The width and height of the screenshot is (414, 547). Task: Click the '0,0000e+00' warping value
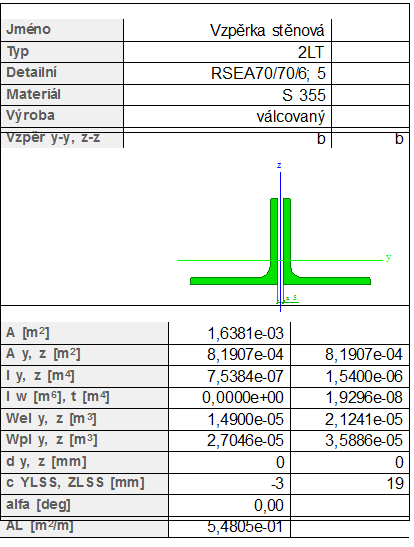(243, 398)
